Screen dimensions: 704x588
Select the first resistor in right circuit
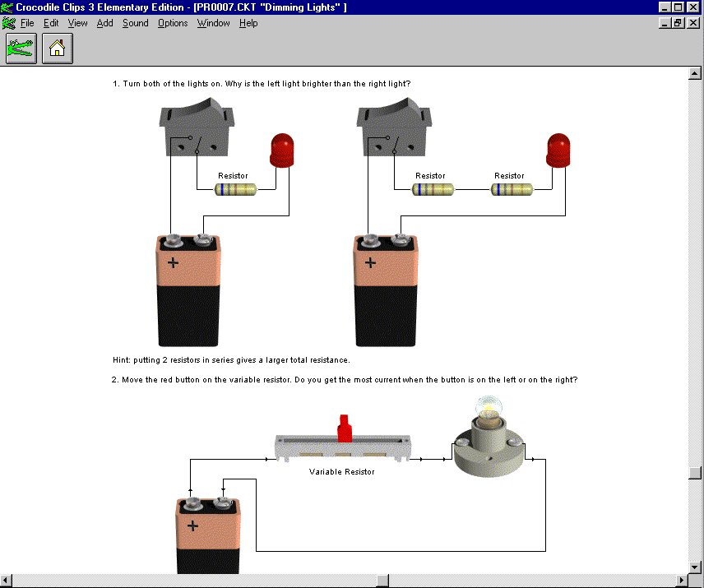433,189
